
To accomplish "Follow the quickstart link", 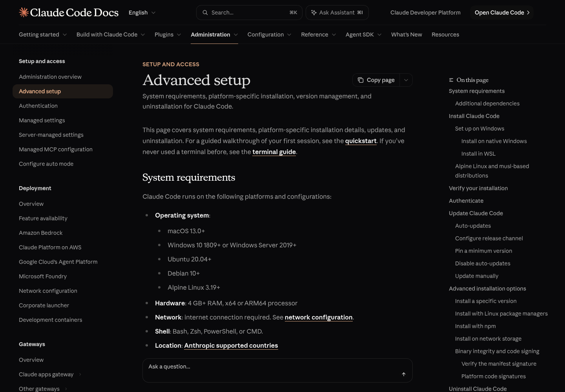I will click(x=361, y=141).
